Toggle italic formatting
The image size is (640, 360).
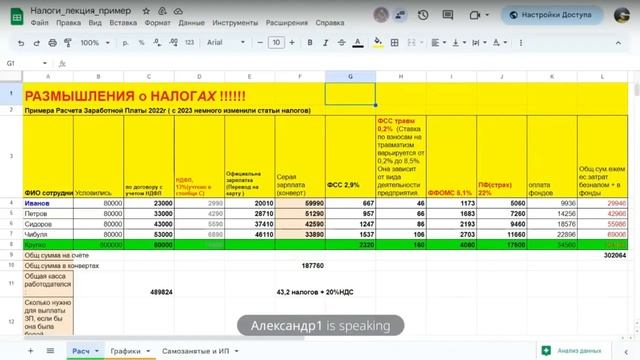tap(325, 43)
